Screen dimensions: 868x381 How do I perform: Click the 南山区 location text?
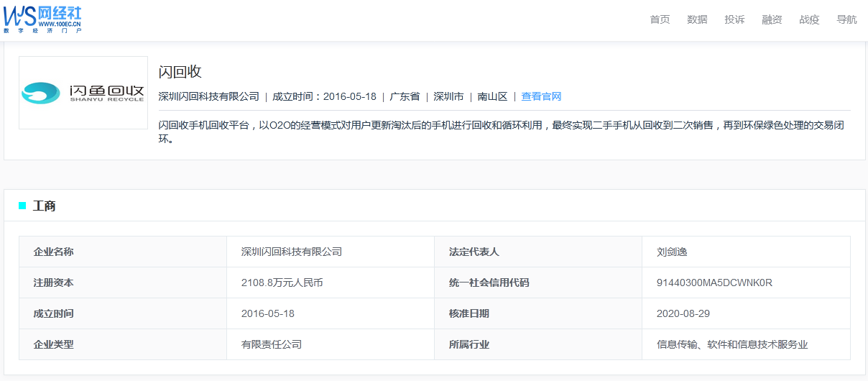[492, 96]
